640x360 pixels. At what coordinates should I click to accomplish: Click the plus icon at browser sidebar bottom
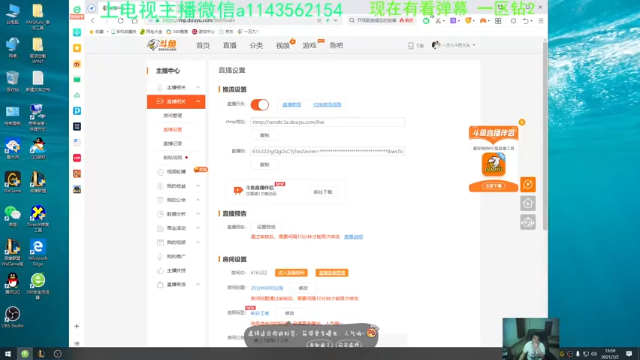click(x=77, y=326)
